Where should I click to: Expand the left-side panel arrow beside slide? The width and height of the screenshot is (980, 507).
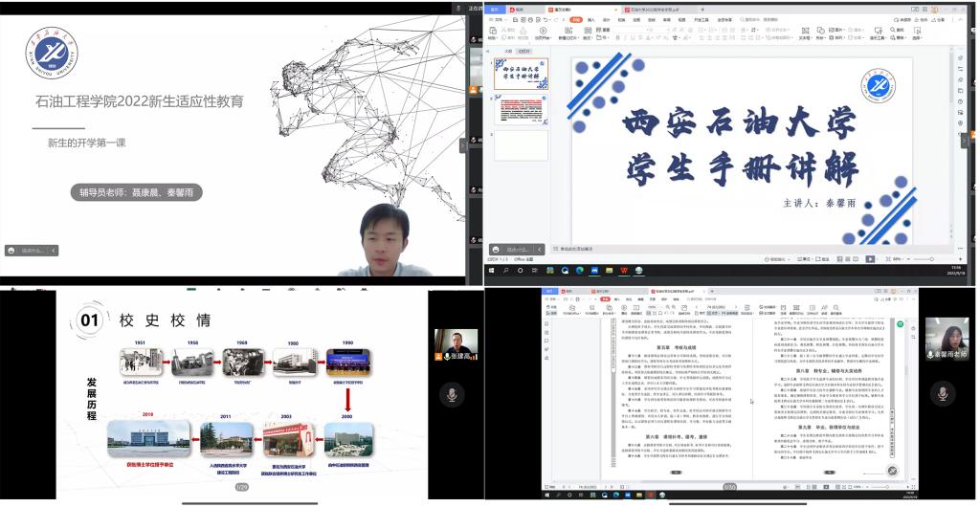(463, 145)
